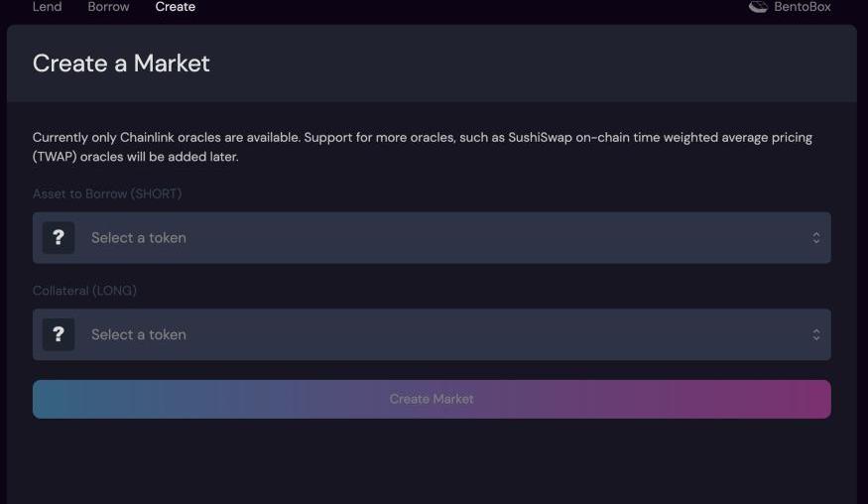868x504 pixels.
Task: Click question mark icon in Collateral field
Action: tap(59, 334)
